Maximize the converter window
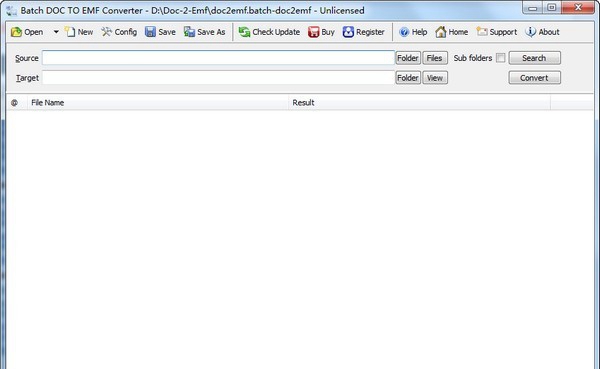The width and height of the screenshot is (600, 369). (551, 7)
